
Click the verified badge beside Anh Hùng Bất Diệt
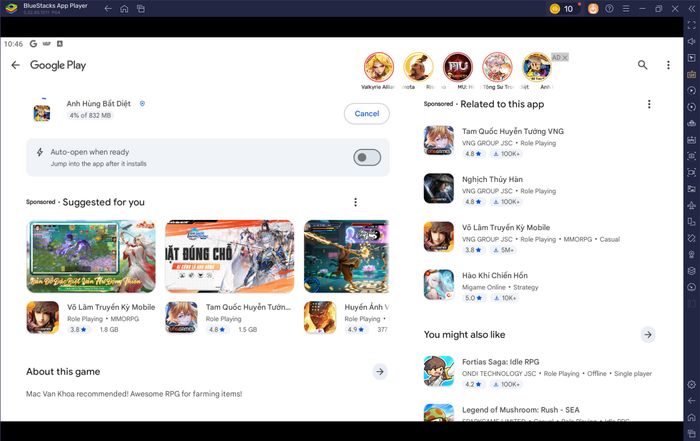tap(142, 104)
